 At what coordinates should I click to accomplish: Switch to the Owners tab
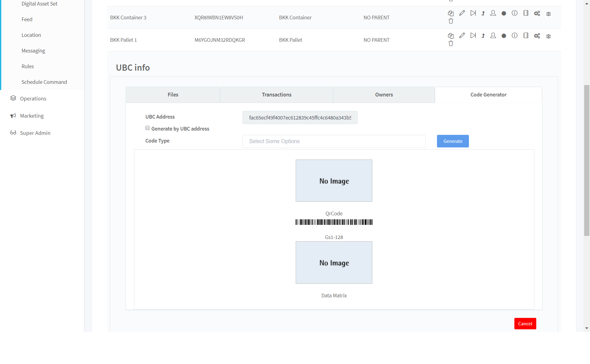(x=384, y=95)
